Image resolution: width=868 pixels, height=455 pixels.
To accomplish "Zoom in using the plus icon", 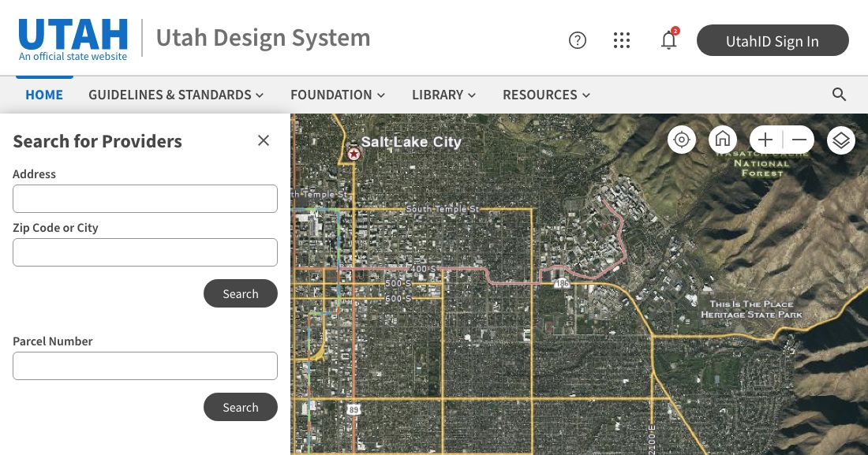I will point(765,140).
